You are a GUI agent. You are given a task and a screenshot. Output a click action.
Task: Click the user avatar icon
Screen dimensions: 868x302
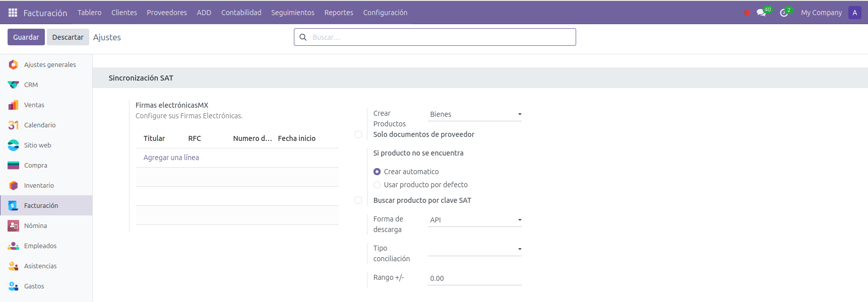(854, 13)
